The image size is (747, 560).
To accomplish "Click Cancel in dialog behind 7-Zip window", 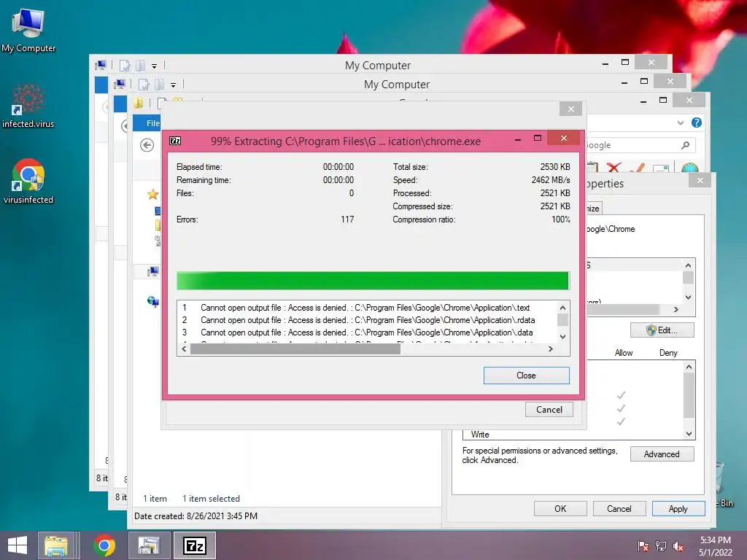I will 549,410.
